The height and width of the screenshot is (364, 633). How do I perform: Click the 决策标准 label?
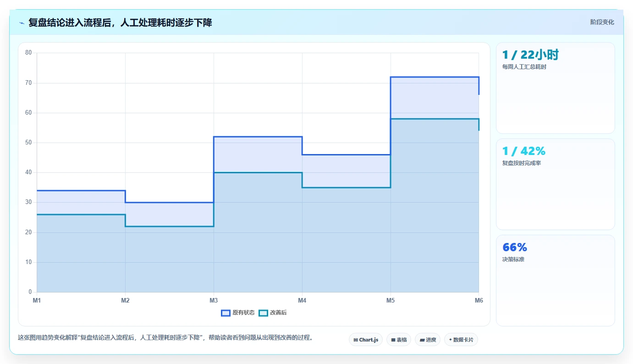pyautogui.click(x=513, y=259)
